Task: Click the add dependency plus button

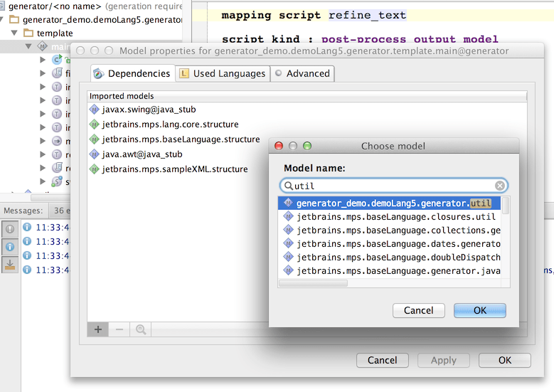Action: pyautogui.click(x=97, y=329)
